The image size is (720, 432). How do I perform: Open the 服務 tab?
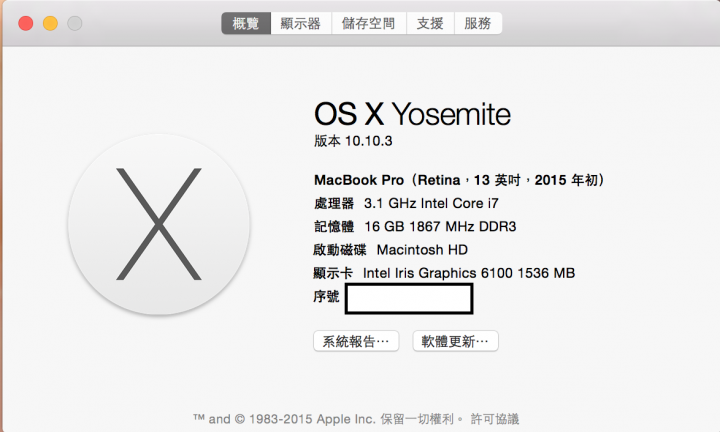click(478, 23)
